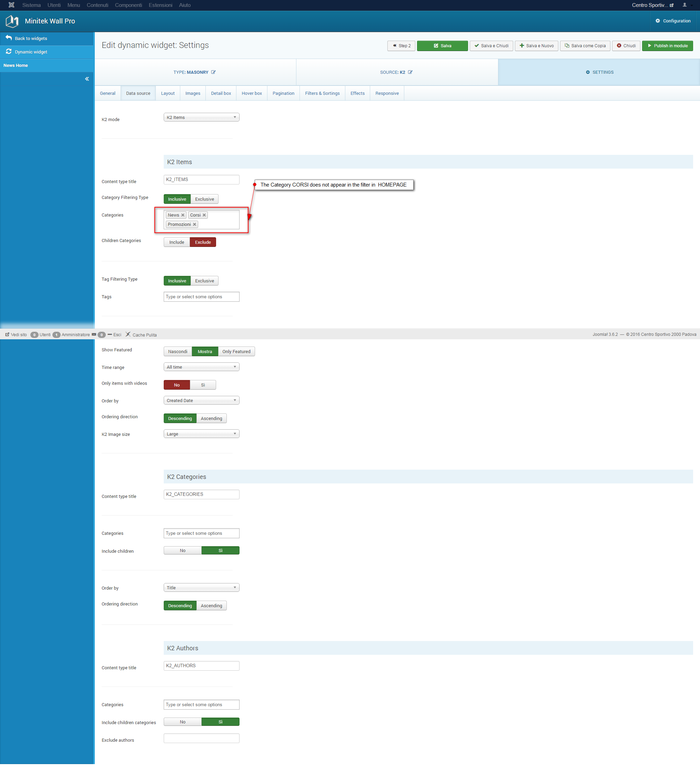700x771 pixels.
Task: Choose Only Featured for Show Featured
Action: [x=236, y=352]
